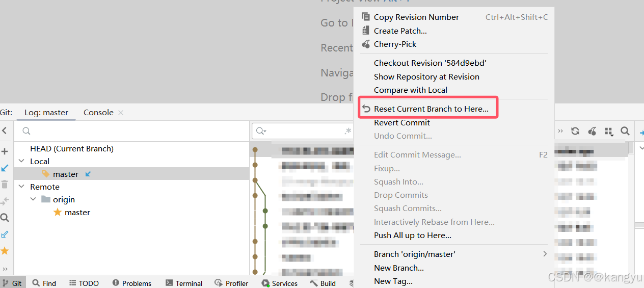Show more branch toolbar actions via double chevron
The height and width of the screenshot is (288, 644).
click(x=5, y=269)
